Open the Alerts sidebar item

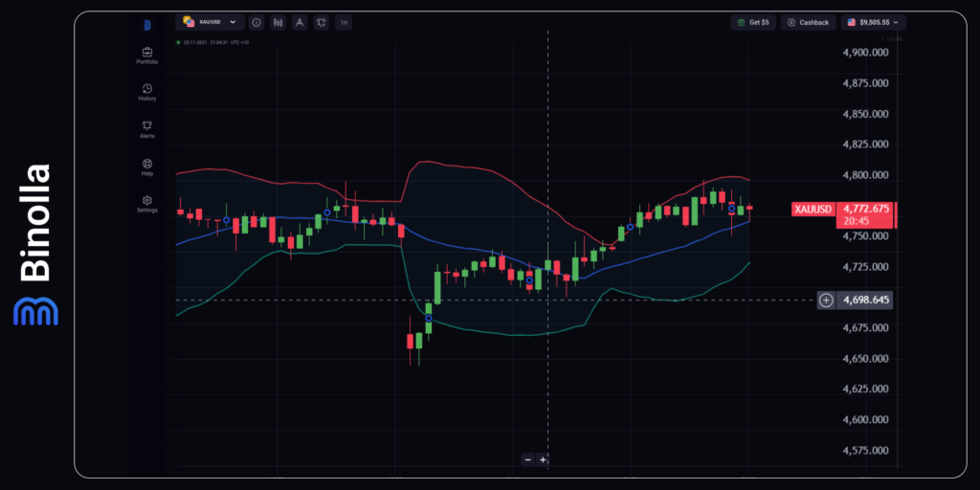146,129
